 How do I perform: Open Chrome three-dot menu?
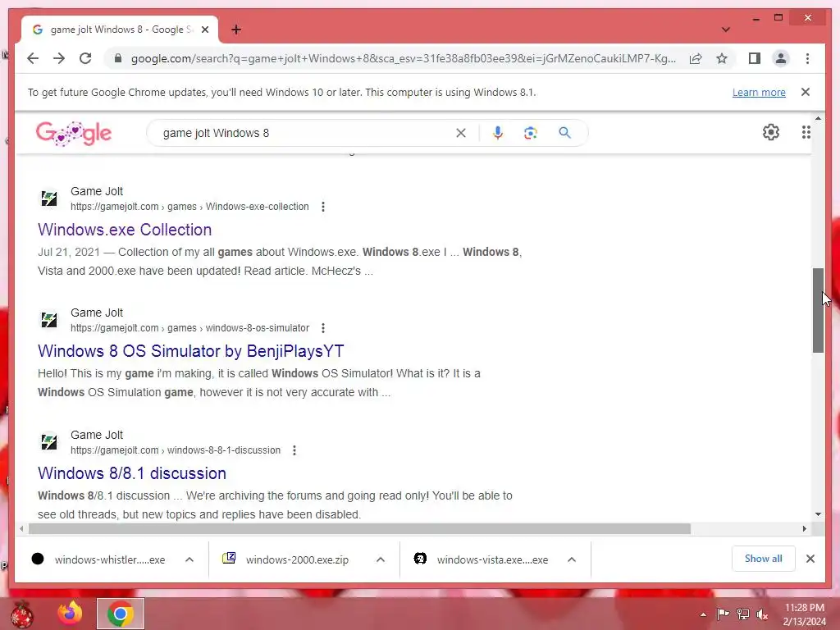[x=807, y=58]
